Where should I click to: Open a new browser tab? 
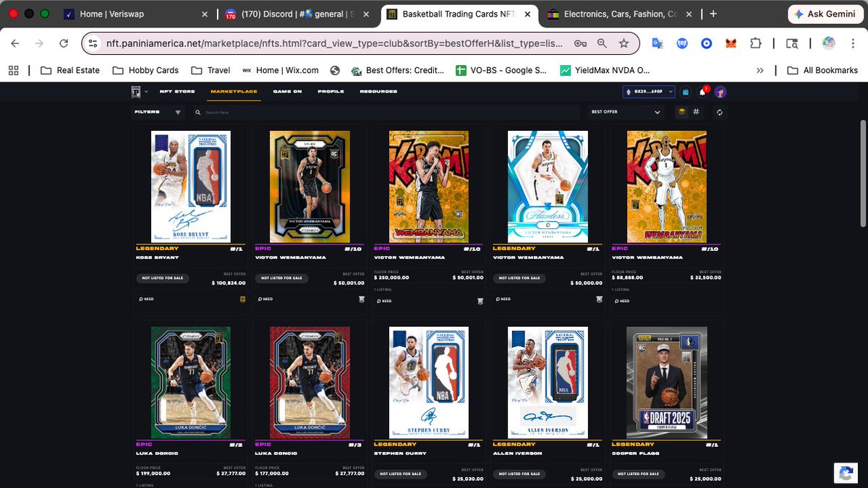(x=713, y=14)
